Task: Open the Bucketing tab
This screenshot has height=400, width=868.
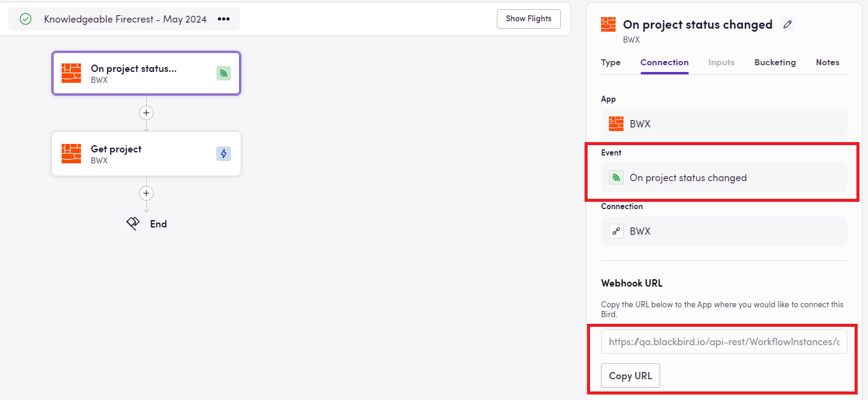Action: [775, 62]
